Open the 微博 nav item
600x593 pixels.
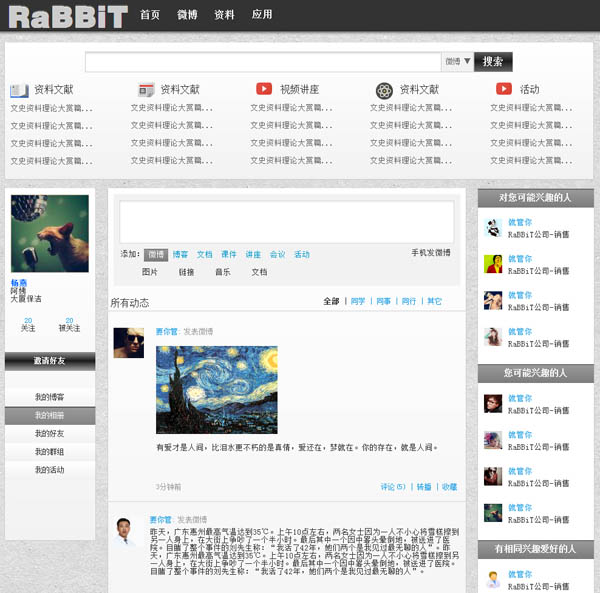point(187,15)
